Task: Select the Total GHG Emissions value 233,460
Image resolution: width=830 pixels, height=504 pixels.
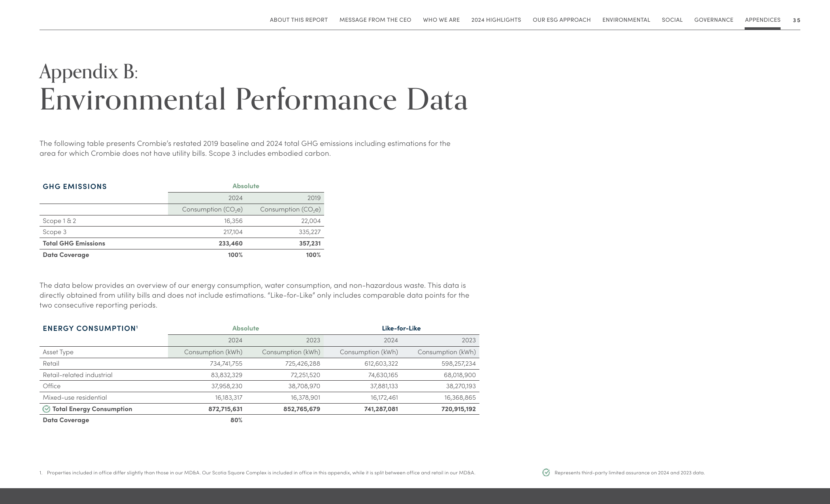Action: pos(230,244)
